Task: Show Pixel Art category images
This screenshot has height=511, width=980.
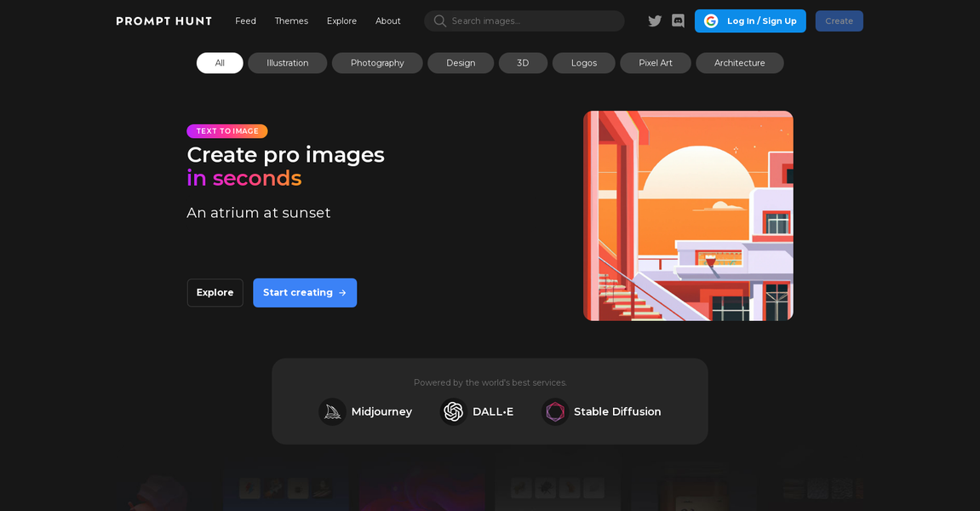Action: [655, 63]
